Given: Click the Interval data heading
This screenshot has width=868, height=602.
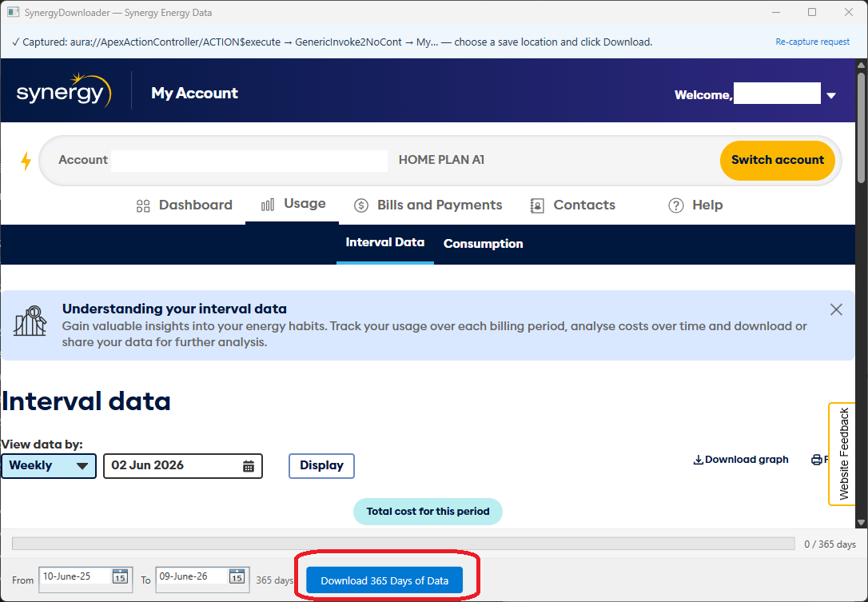Looking at the screenshot, I should click(86, 401).
